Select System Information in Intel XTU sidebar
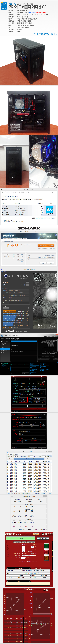 (5, 338)
